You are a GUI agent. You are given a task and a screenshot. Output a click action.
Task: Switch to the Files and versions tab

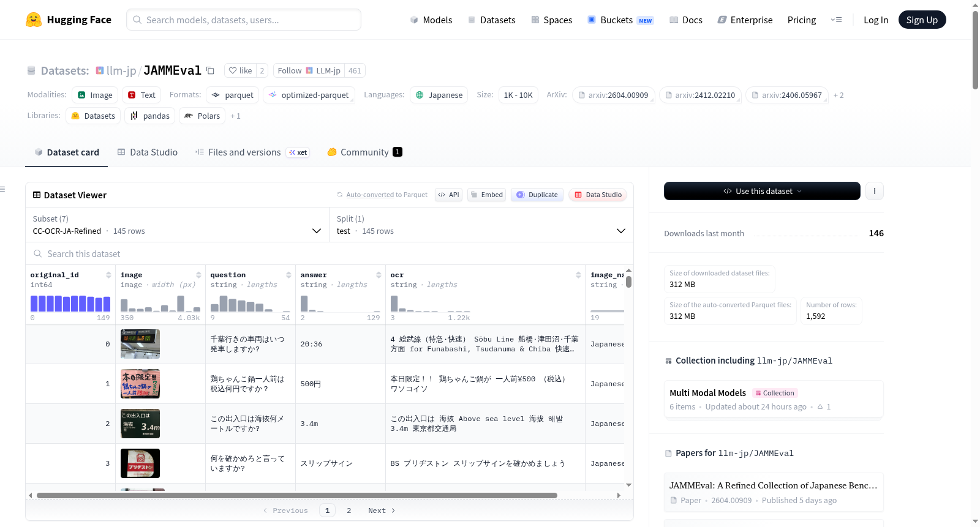(252, 152)
